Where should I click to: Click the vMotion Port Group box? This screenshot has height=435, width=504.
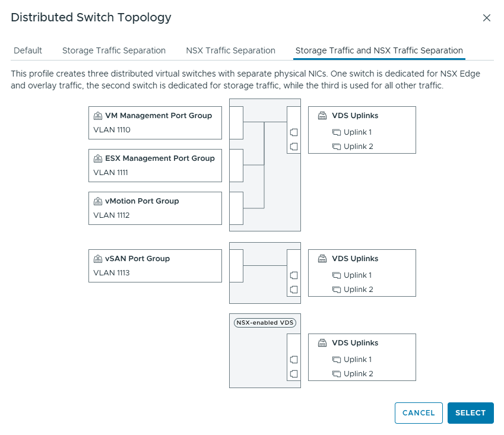click(x=155, y=208)
